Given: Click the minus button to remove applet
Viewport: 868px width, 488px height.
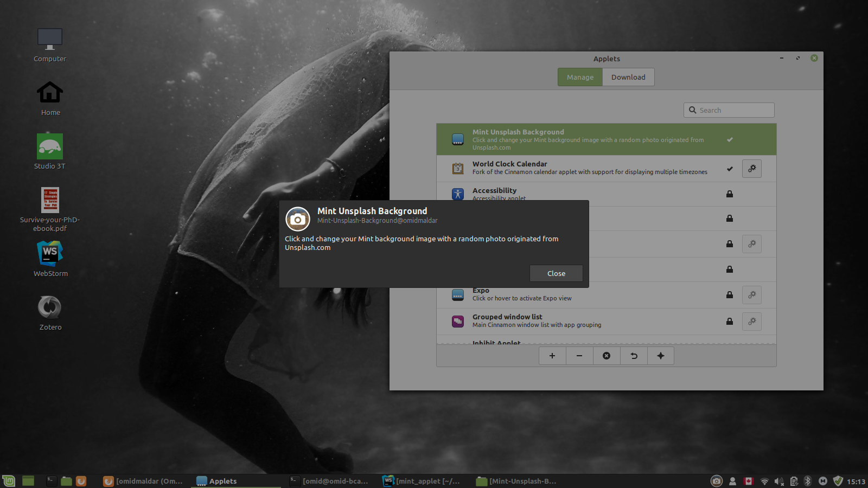Looking at the screenshot, I should [x=579, y=356].
